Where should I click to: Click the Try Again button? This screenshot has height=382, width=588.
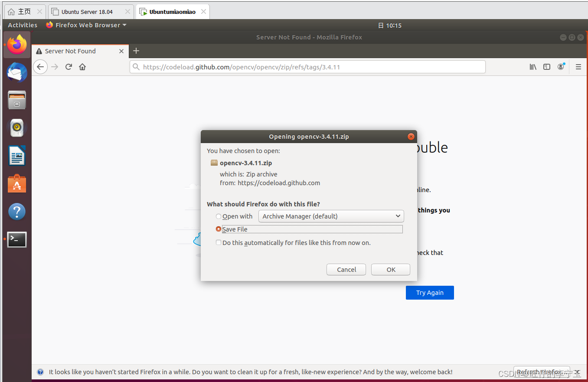click(430, 293)
